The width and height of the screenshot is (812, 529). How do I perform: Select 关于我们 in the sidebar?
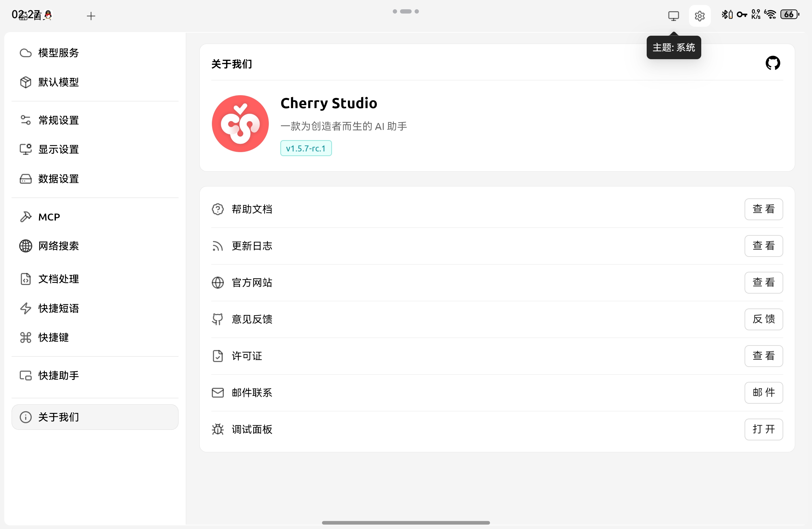pos(95,417)
